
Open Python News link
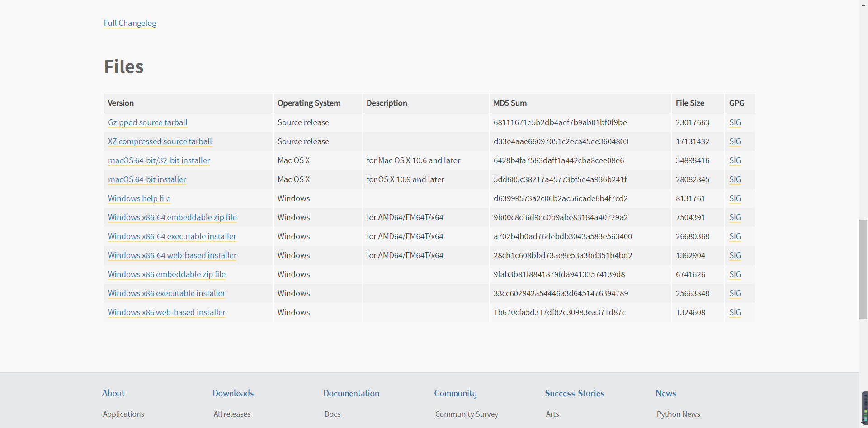[678, 414]
